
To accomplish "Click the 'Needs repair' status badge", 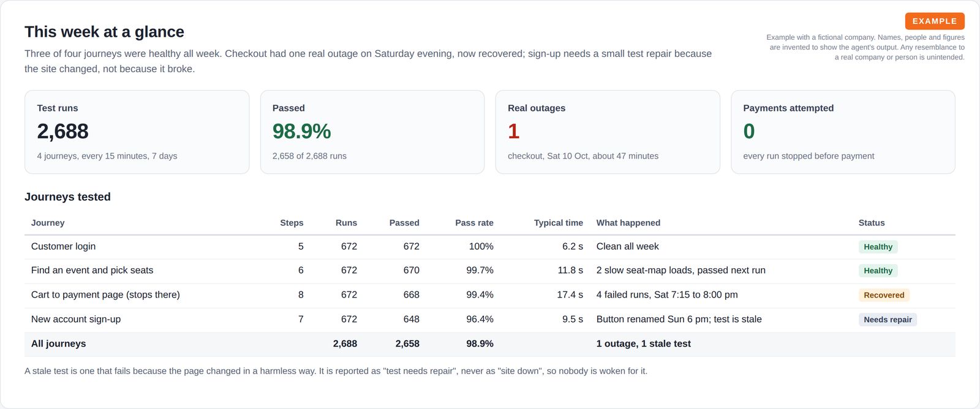I will tap(888, 320).
